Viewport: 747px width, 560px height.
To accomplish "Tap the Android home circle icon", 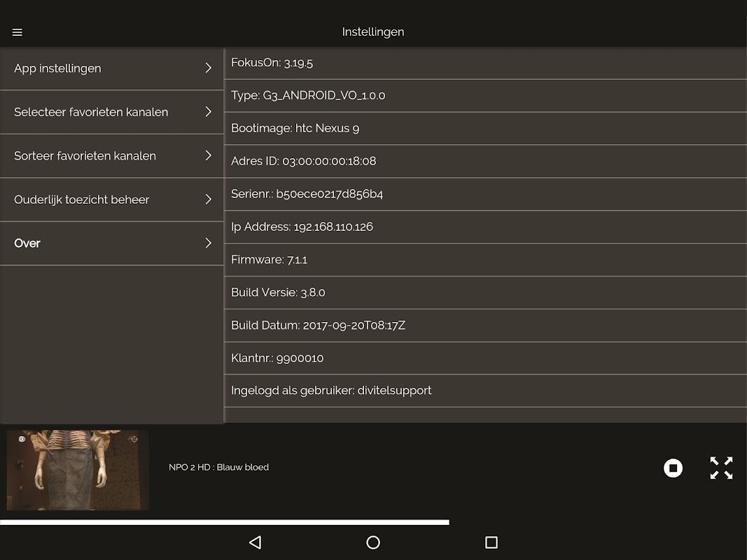I will tap(373, 542).
